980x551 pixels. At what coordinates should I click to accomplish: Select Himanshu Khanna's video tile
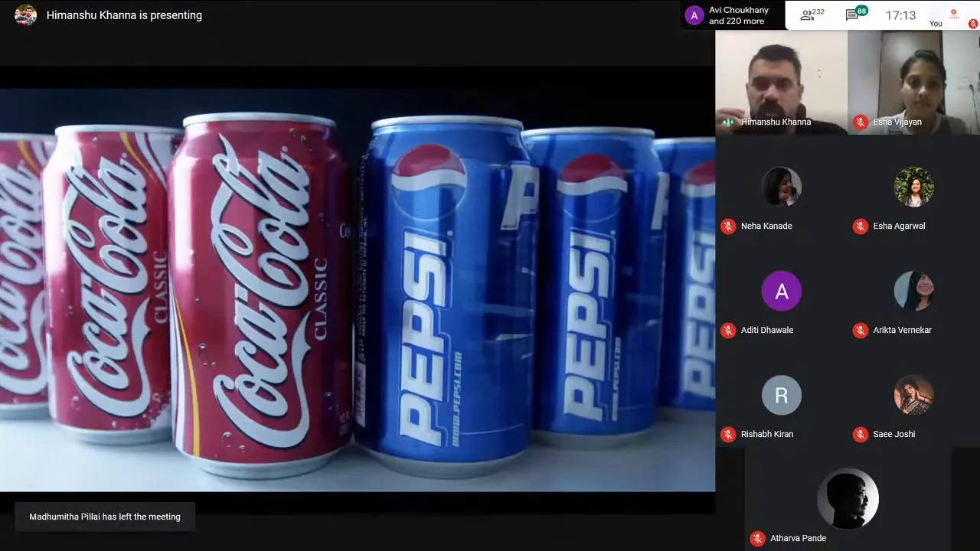pyautogui.click(x=781, y=83)
